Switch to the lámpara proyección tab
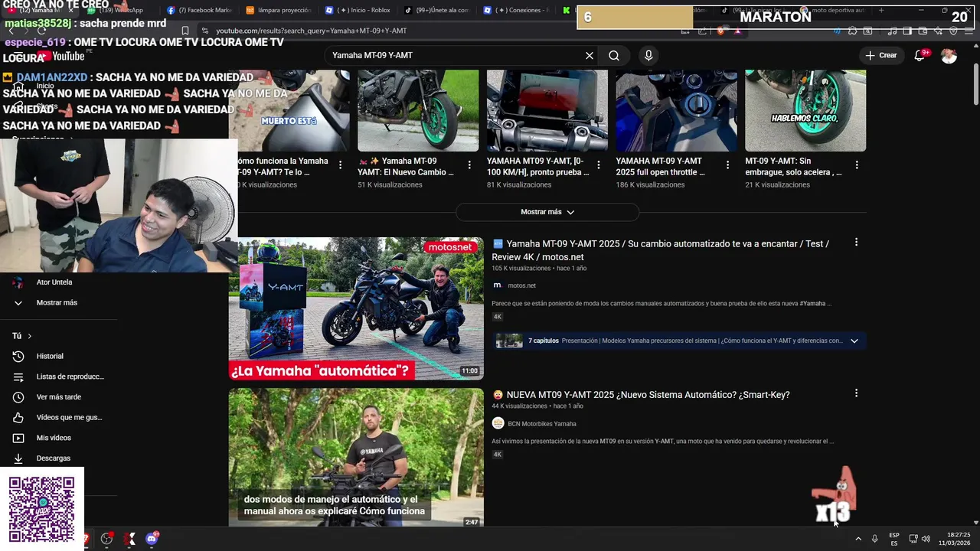980x551 pixels. [x=279, y=10]
